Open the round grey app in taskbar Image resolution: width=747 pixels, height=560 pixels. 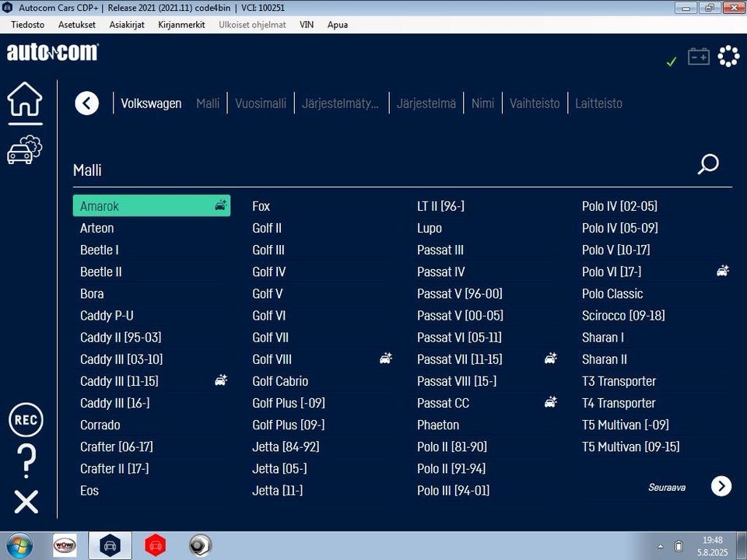[200, 545]
